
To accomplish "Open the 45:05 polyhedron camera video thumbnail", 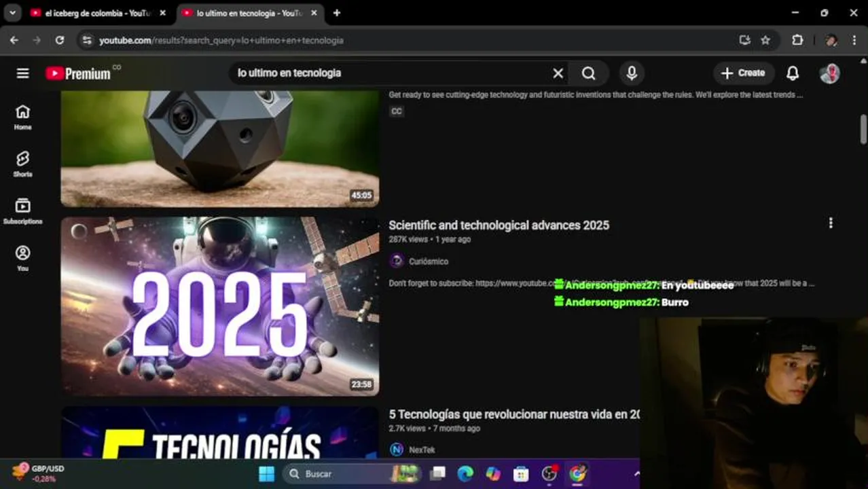I will pyautogui.click(x=220, y=149).
